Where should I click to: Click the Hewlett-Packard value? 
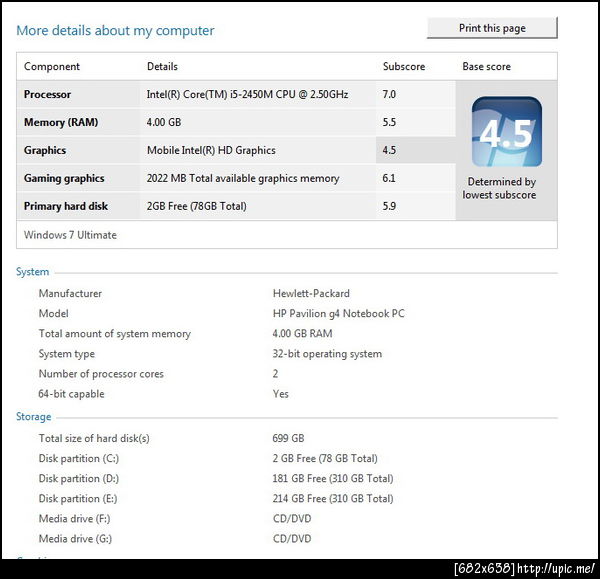(311, 294)
